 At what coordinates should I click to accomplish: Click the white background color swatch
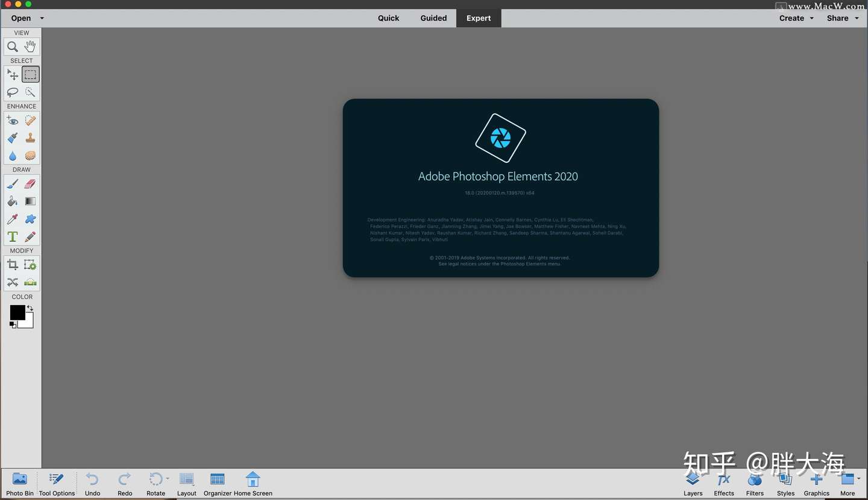(28, 323)
